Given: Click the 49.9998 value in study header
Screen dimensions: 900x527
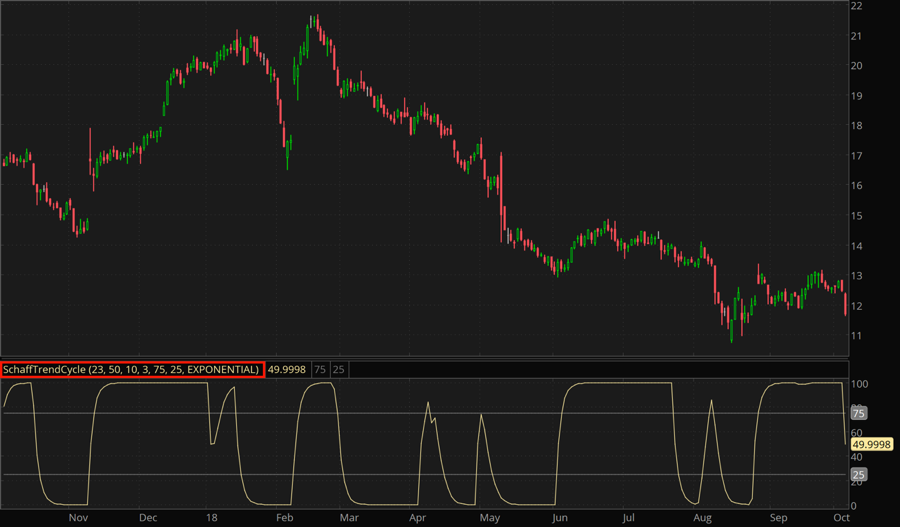Looking at the screenshot, I should (x=287, y=370).
